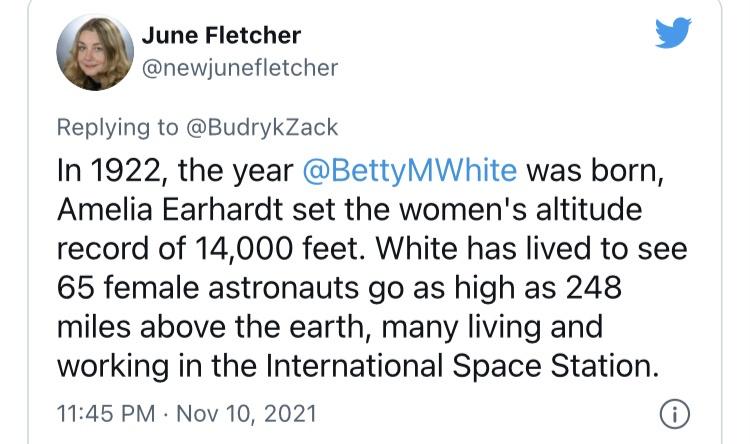
Task: Open June Fletcher's profile picture
Action: [95, 52]
